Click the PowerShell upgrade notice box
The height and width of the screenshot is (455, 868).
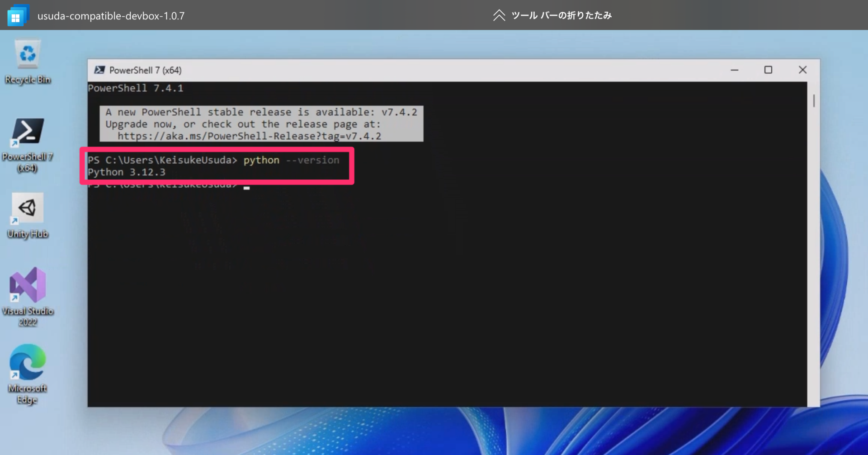coord(261,123)
